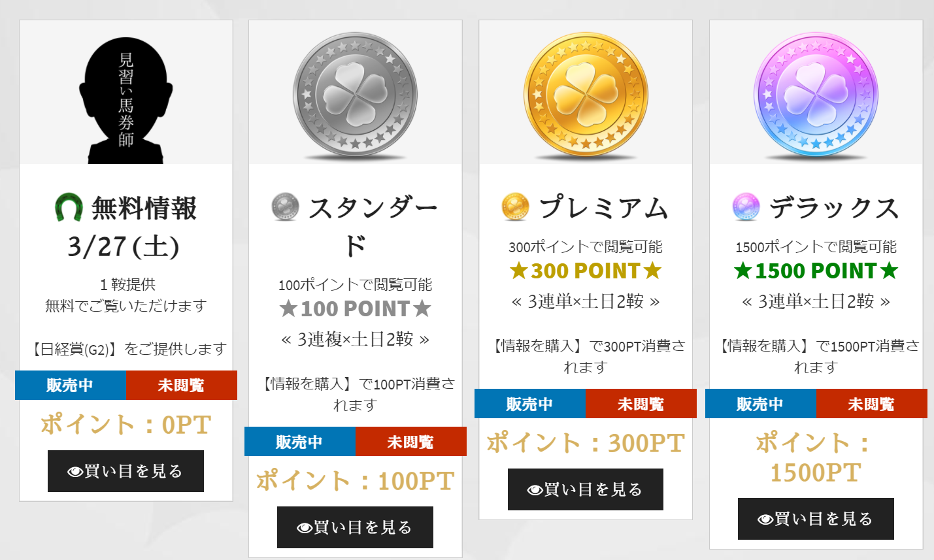Click 買い目を見る button in Standard card
Viewport: 934px width, 560px height.
pos(355,527)
